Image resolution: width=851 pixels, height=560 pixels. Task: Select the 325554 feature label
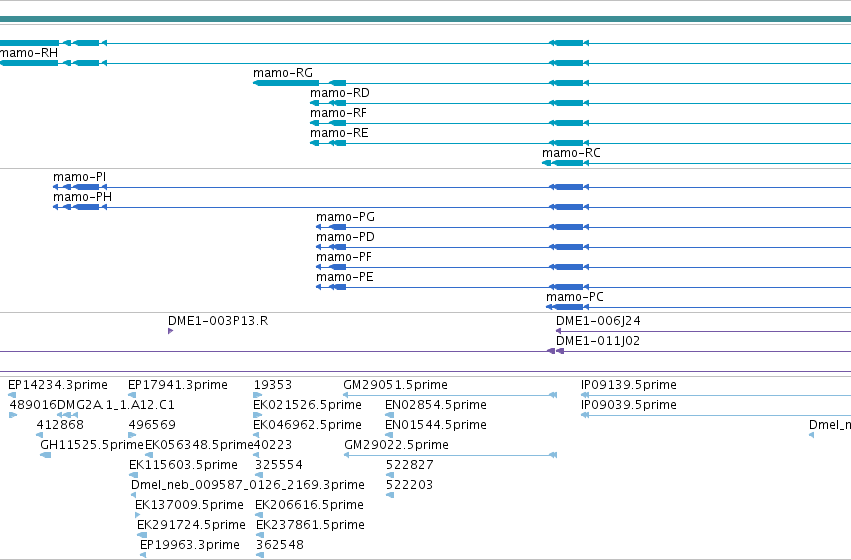[x=279, y=465]
